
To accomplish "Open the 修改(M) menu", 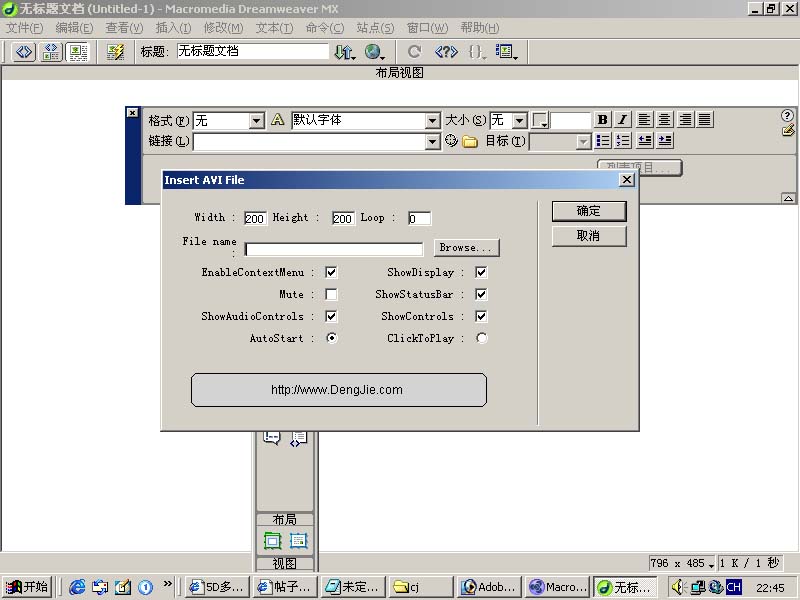I will pyautogui.click(x=223, y=28).
